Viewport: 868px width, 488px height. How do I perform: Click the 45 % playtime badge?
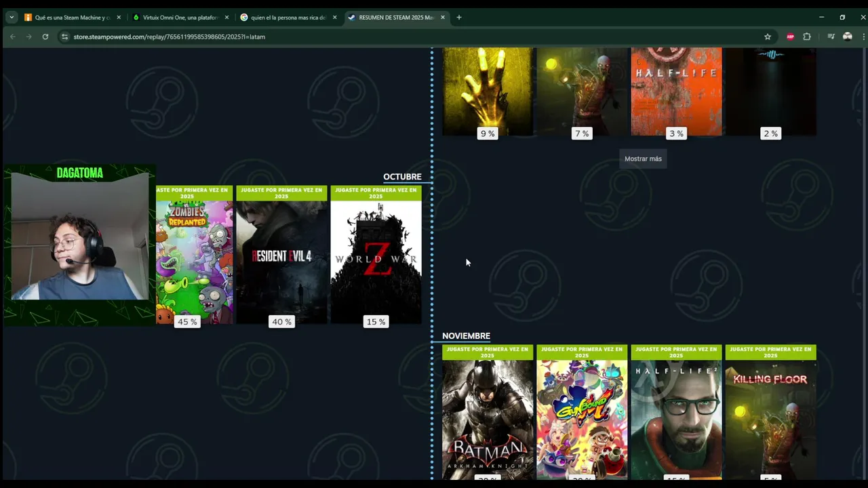click(187, 322)
